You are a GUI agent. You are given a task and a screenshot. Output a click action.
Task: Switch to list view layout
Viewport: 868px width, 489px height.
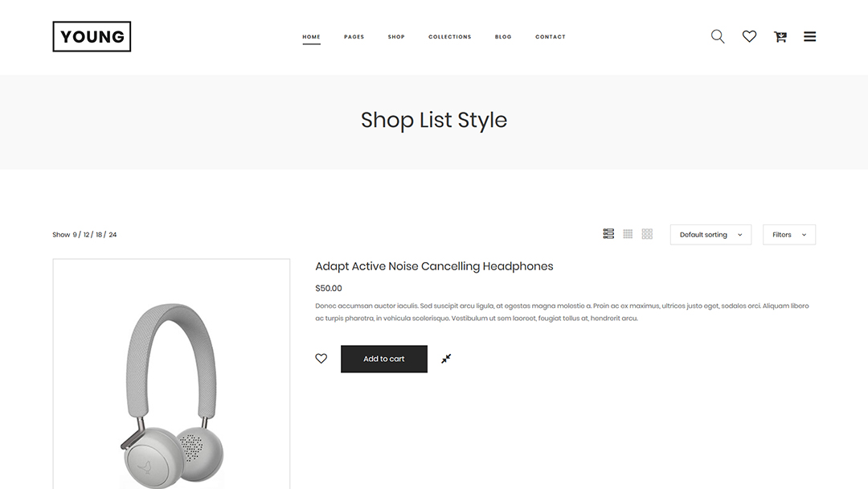[x=608, y=234]
